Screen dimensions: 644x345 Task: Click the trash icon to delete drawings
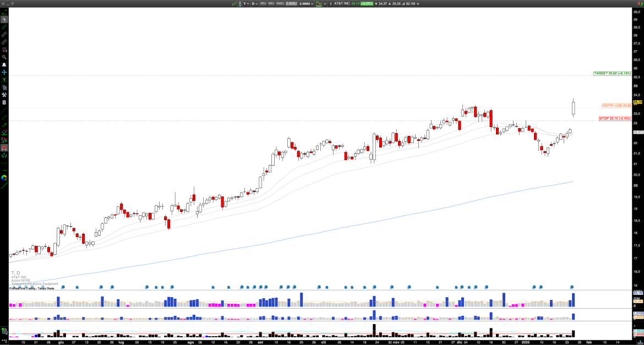4,102
